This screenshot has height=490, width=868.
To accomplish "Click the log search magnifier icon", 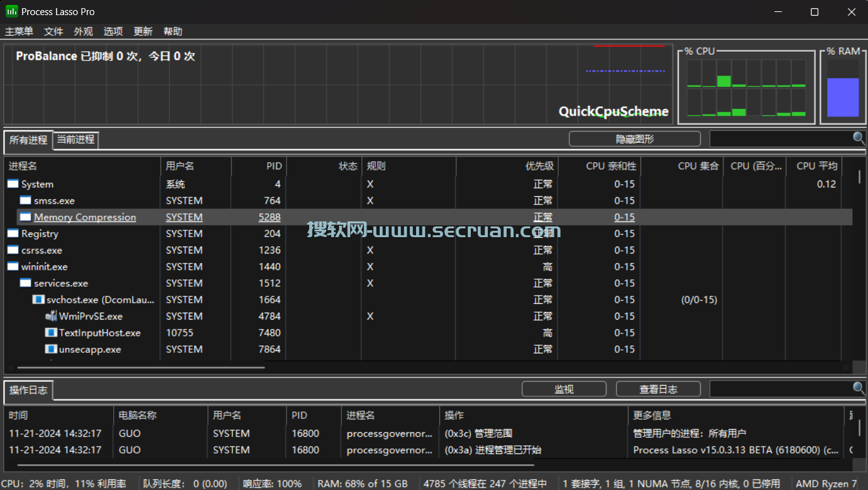I will [859, 389].
